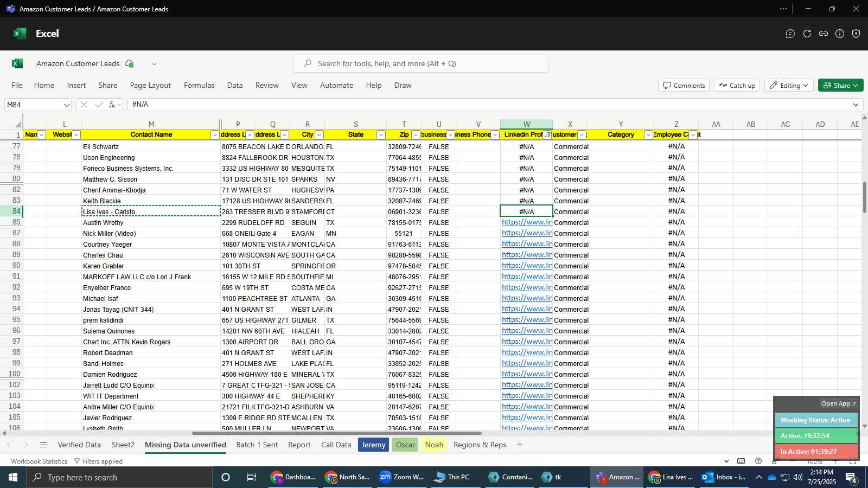Go to previous sheet arrow
868x488 pixels.
(x=9, y=445)
